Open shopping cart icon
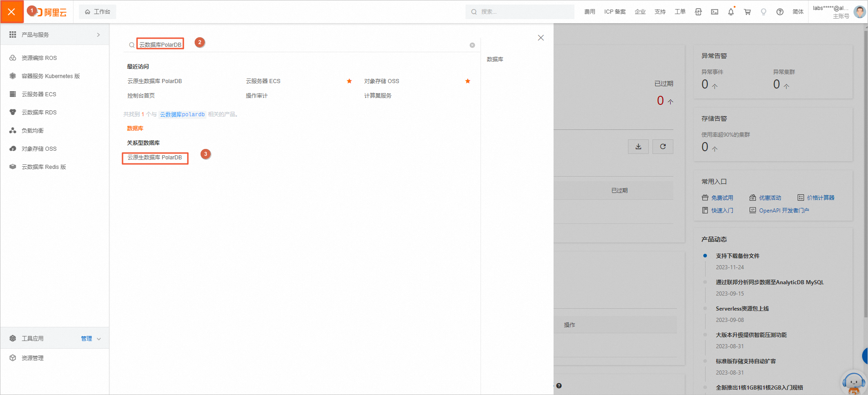The width and height of the screenshot is (868, 395). [x=747, y=12]
